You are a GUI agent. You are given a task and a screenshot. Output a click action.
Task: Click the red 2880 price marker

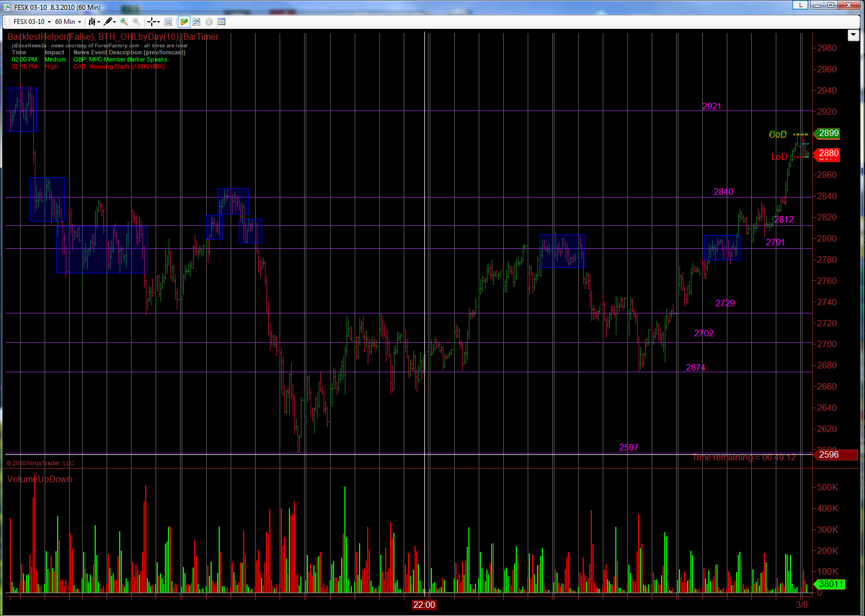[827, 154]
